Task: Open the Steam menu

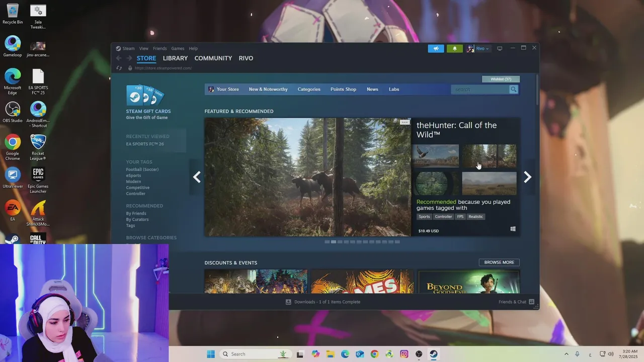Action: click(125, 49)
